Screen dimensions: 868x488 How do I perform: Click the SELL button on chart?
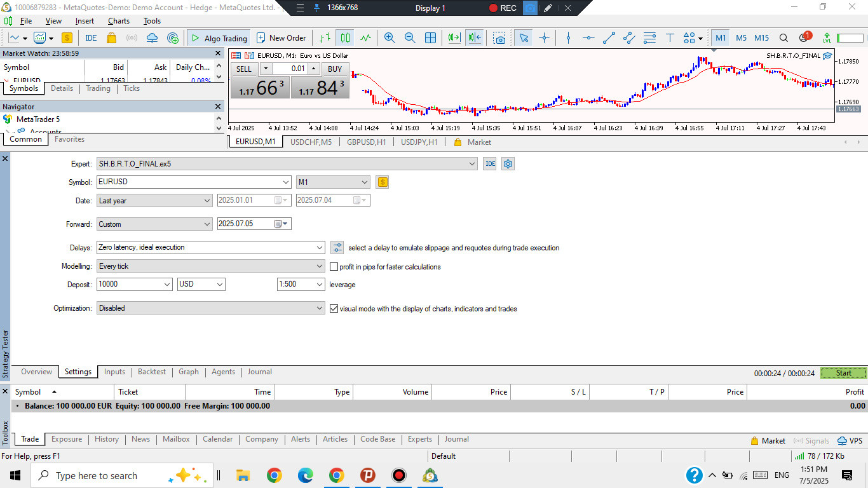(x=244, y=69)
